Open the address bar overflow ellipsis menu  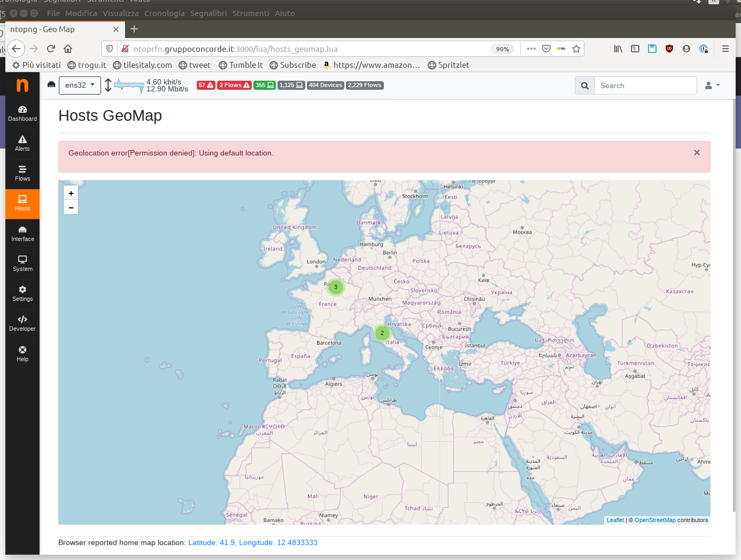531,49
